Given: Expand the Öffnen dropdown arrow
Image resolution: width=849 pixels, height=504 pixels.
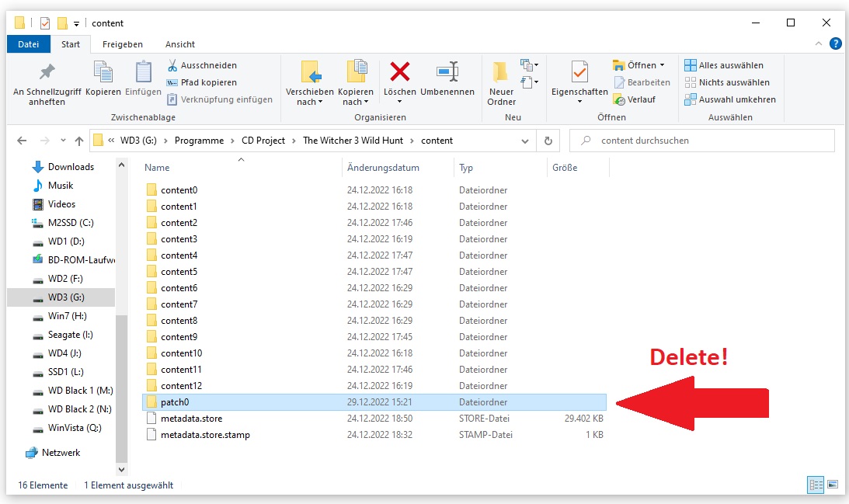Looking at the screenshot, I should (662, 65).
